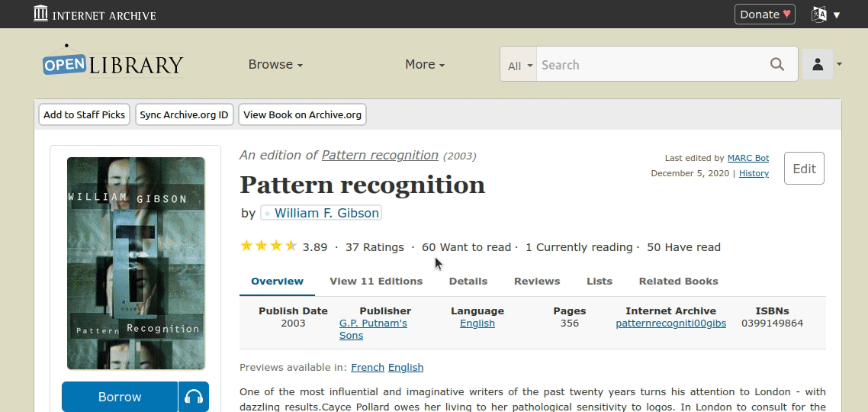The width and height of the screenshot is (868, 412).
Task: Click the Pattern Recognition book cover
Action: 137,263
